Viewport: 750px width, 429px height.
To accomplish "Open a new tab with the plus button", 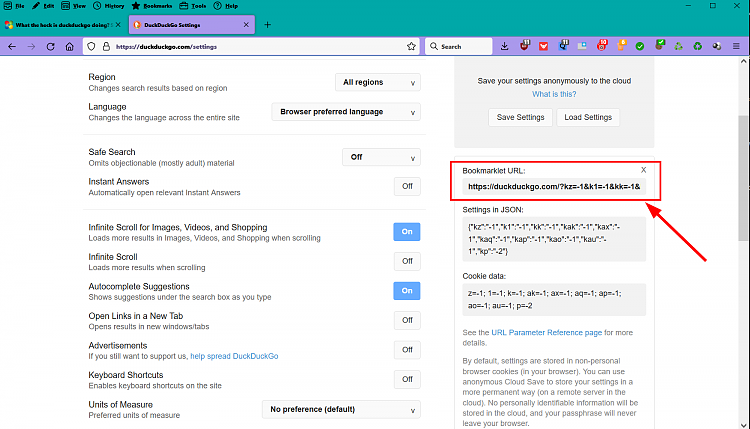I will tap(267, 25).
